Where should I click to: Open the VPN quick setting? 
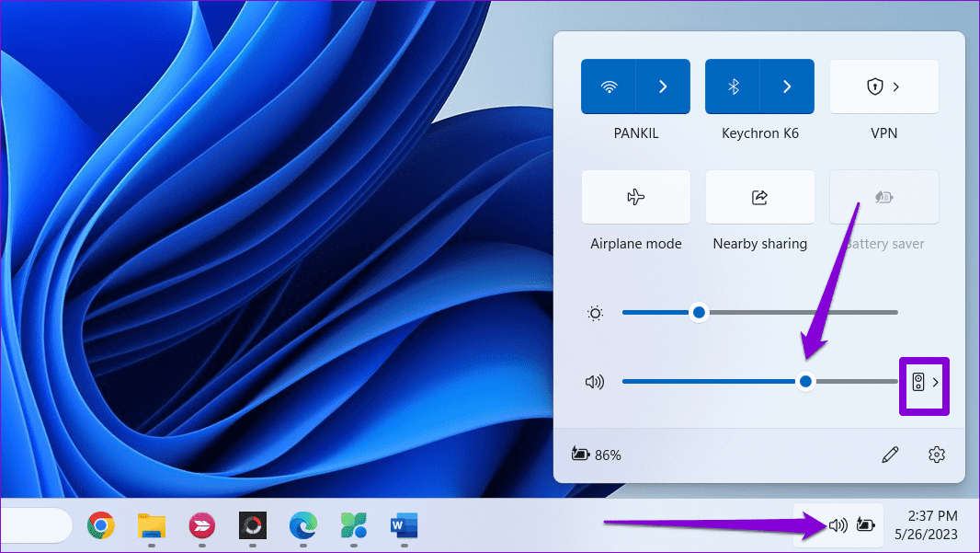883,86
